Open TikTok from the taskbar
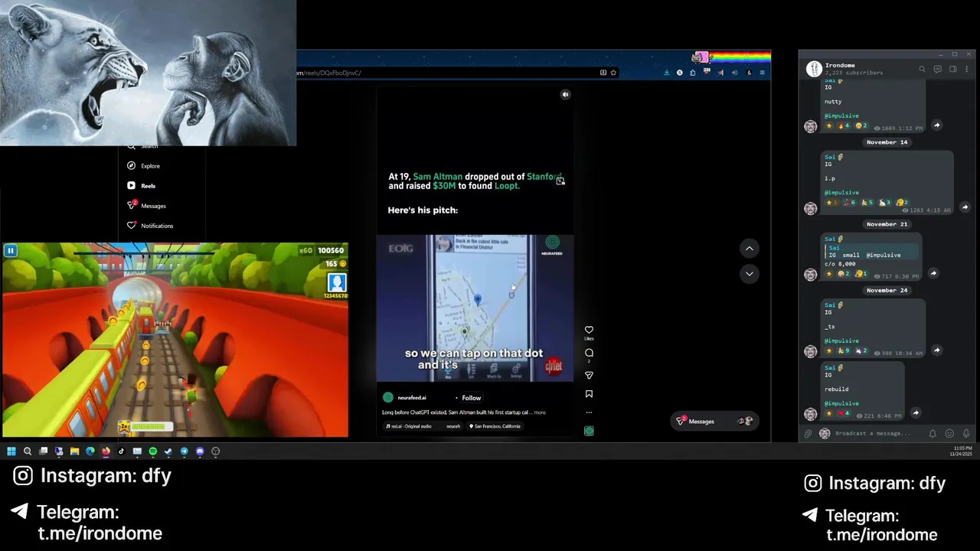Viewport: 980px width, 551px height. coord(121,452)
